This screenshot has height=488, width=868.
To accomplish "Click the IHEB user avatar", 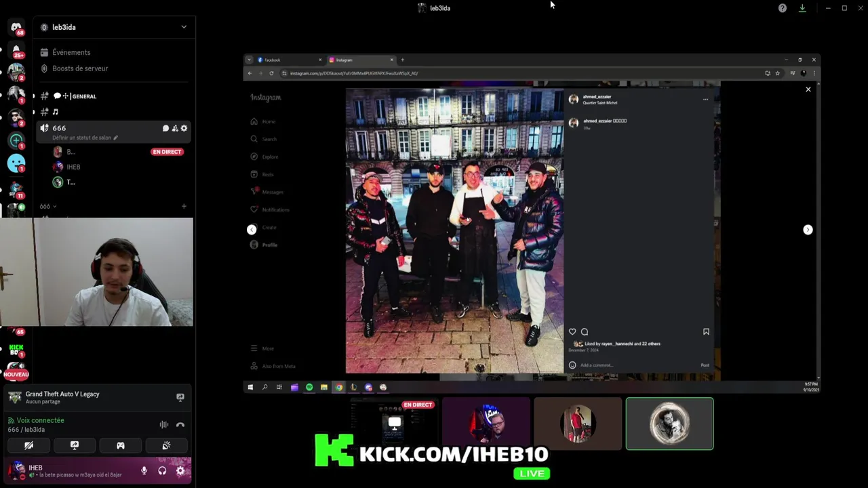I will (x=18, y=469).
